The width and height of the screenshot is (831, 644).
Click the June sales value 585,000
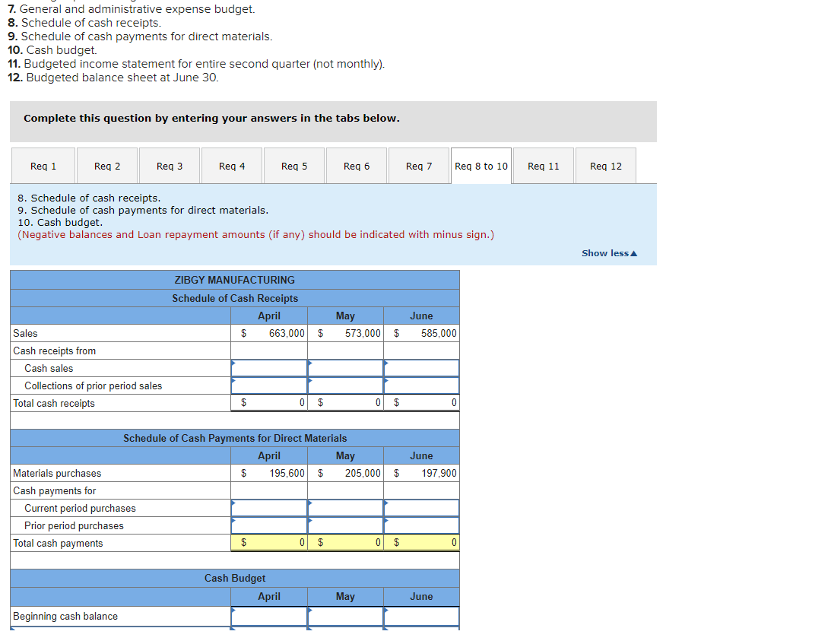click(439, 333)
